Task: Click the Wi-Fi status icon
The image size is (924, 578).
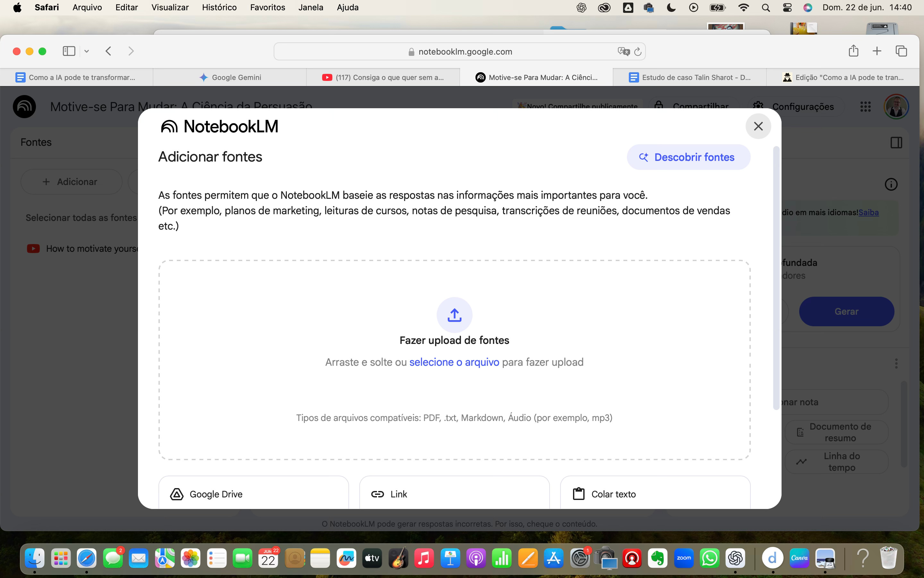Action: (743, 7)
